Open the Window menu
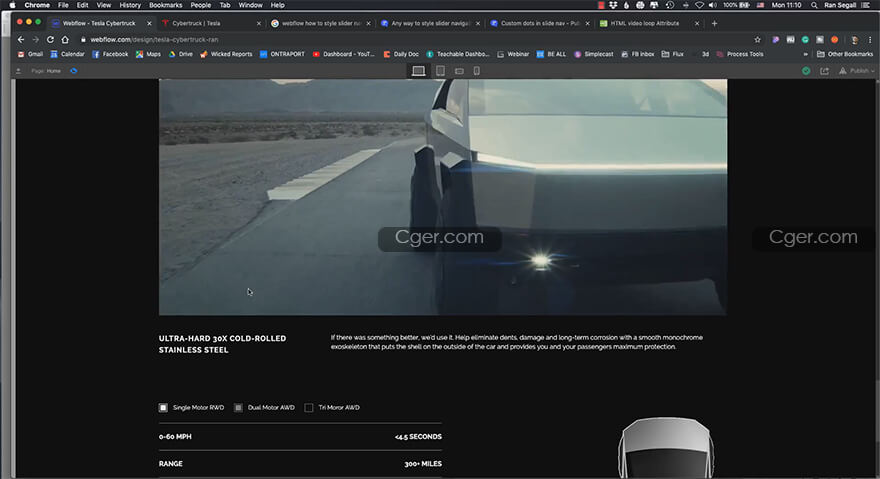This screenshot has width=880, height=479. [250, 5]
